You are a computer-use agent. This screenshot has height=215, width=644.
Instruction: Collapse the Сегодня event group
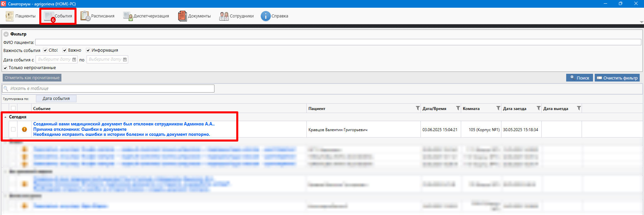(x=5, y=117)
